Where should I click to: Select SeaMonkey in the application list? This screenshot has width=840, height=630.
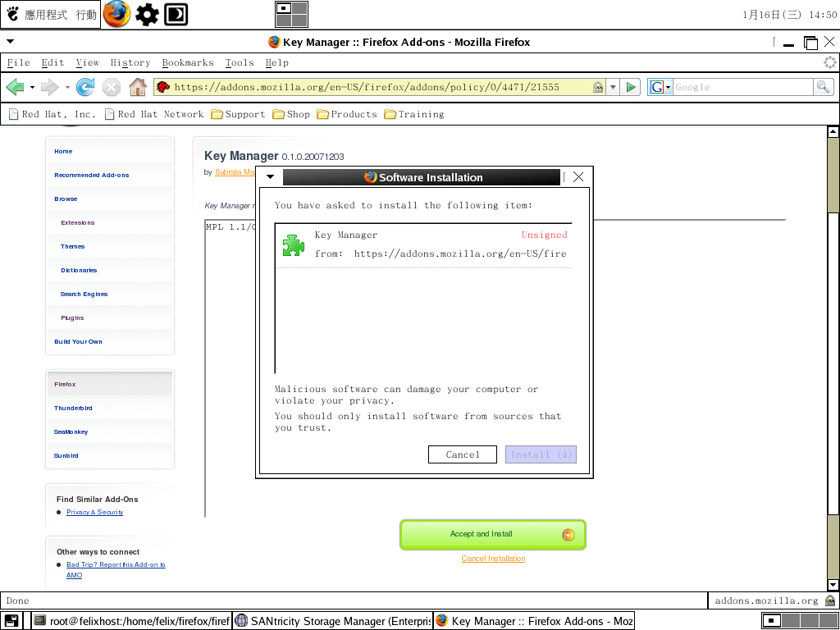click(71, 431)
